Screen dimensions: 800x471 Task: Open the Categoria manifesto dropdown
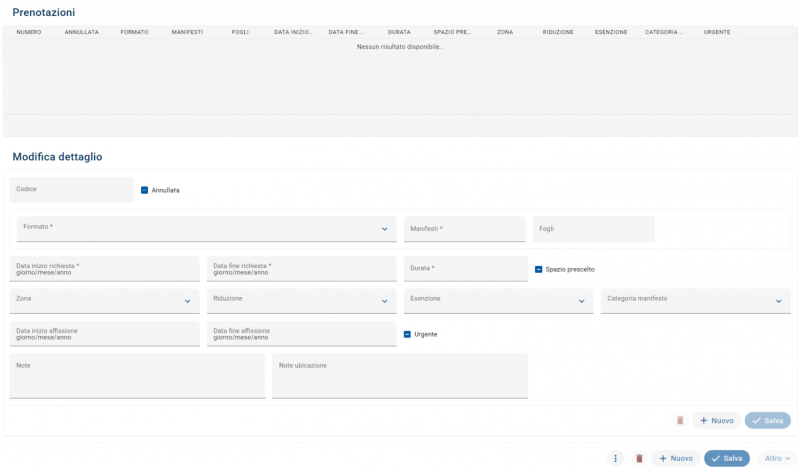(x=778, y=301)
